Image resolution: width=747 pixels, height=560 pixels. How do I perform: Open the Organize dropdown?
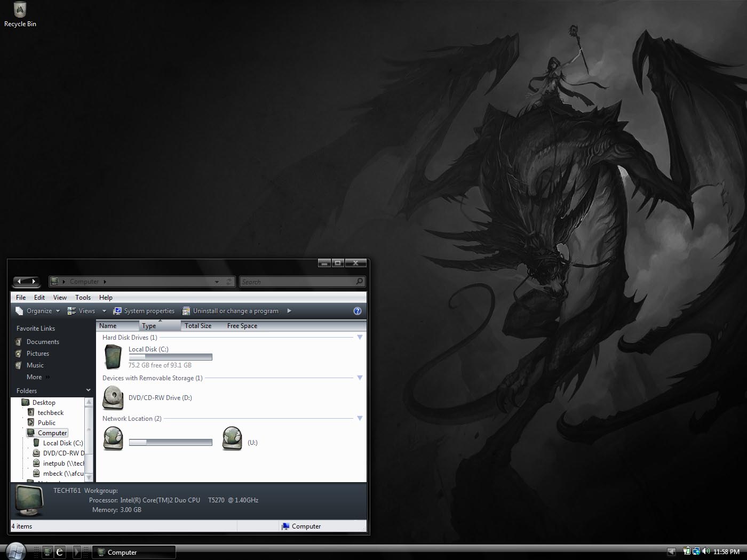[x=38, y=311]
